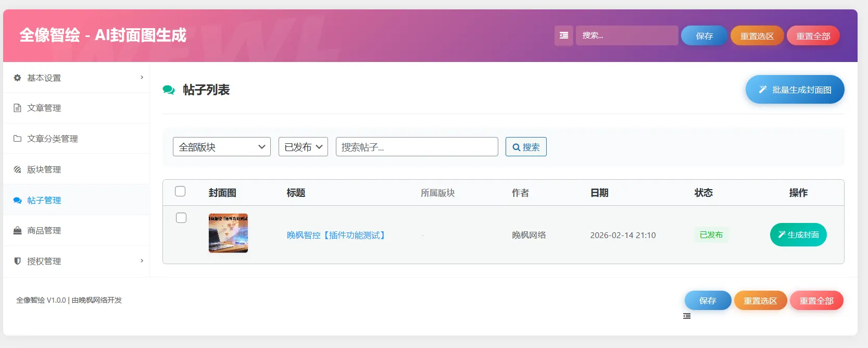
Task: Click the header 重置选区 button
Action: pyautogui.click(x=757, y=35)
